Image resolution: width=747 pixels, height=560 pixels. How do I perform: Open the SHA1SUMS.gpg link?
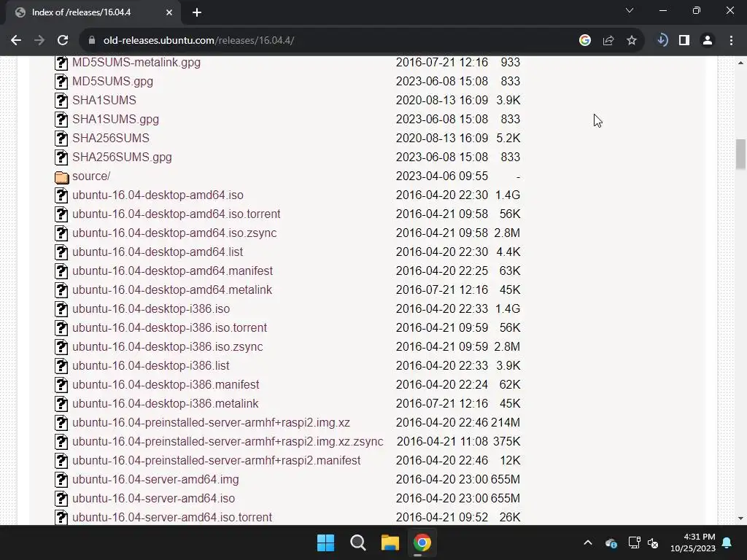116,120
